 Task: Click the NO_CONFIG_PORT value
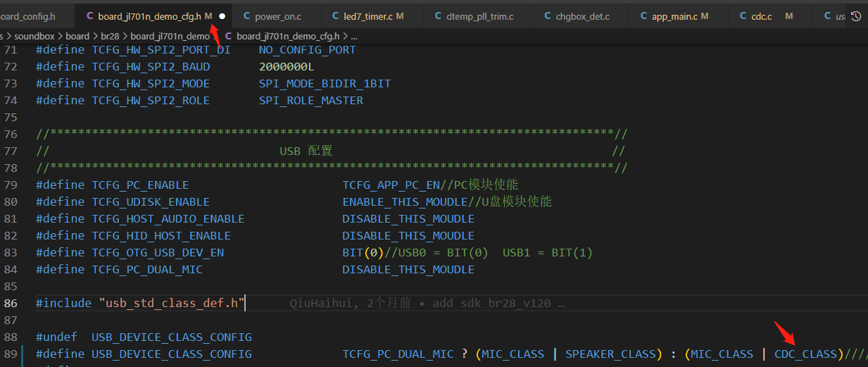click(x=307, y=49)
